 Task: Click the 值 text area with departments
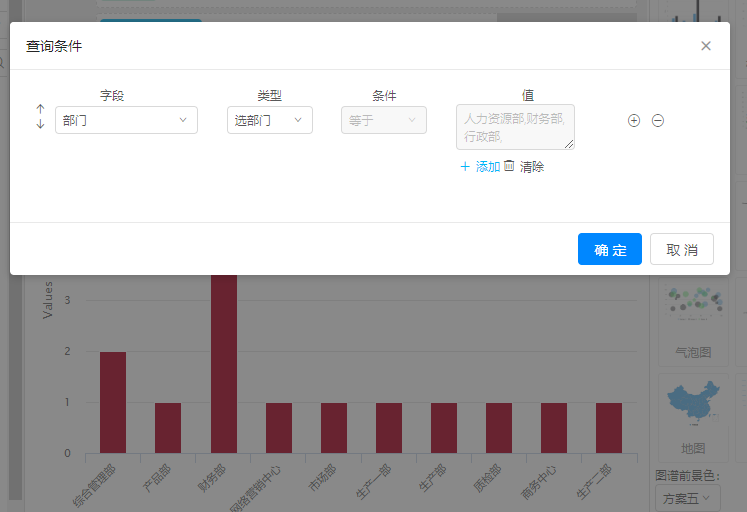click(x=515, y=127)
